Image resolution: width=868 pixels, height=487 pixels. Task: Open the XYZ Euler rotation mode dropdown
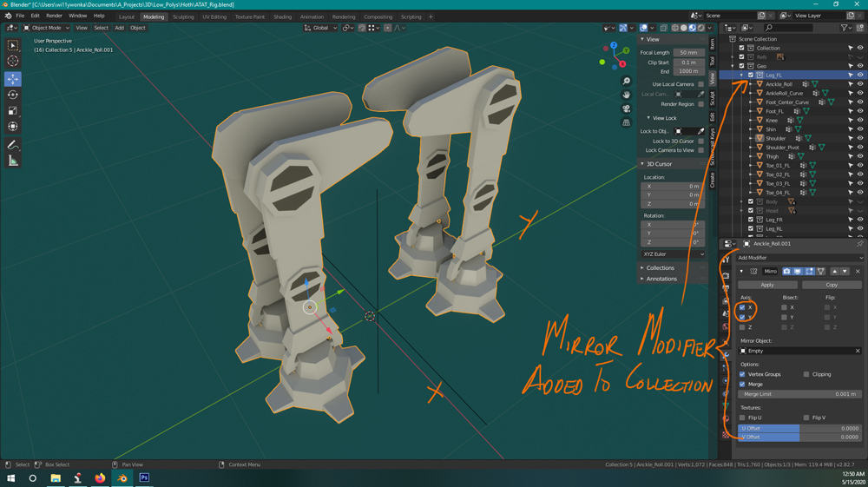click(x=674, y=254)
